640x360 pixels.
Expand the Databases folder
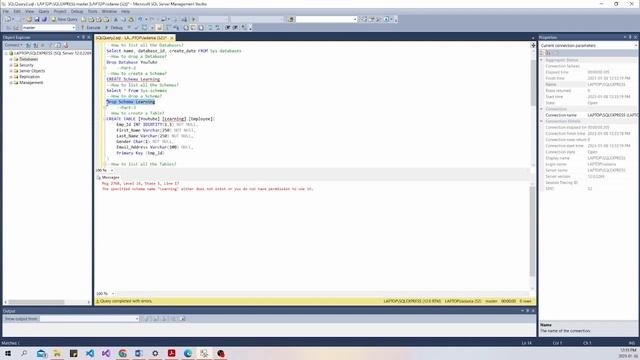pos(11,59)
